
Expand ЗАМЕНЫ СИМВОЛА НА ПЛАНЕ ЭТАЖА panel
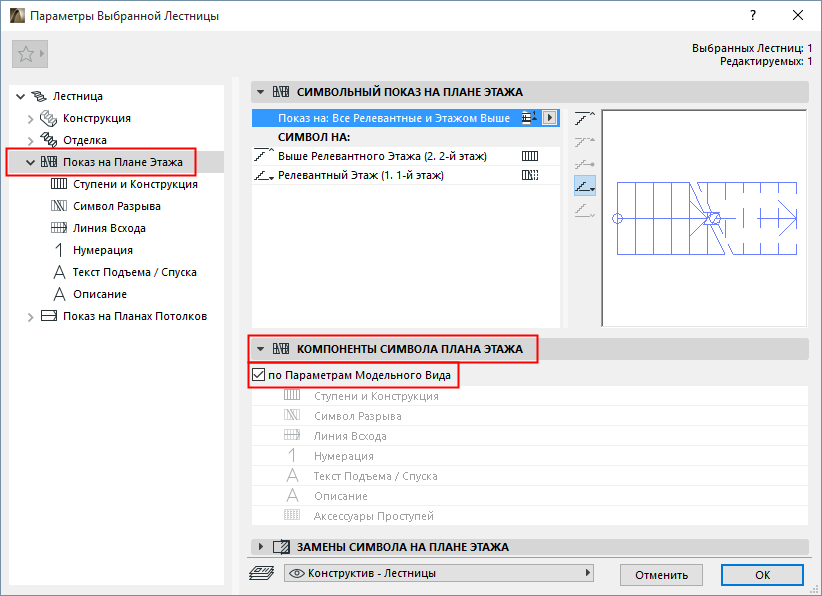[x=261, y=547]
